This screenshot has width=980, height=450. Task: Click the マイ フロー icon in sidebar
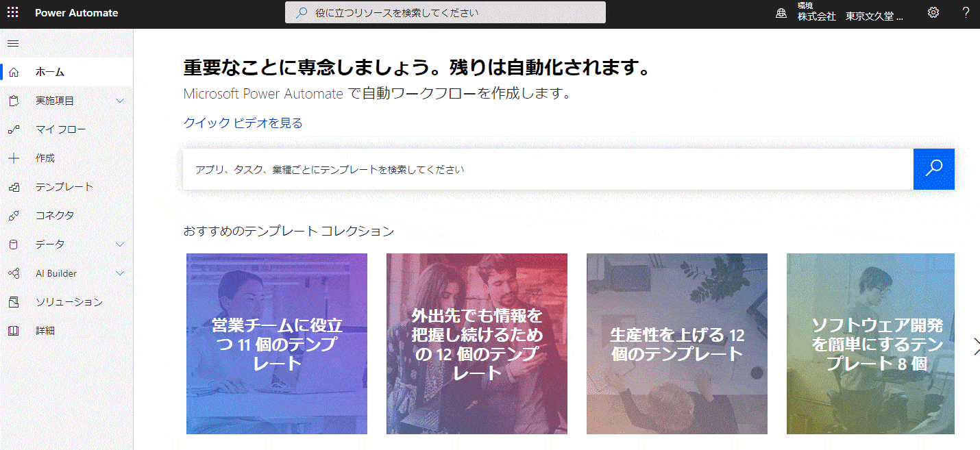(x=14, y=129)
